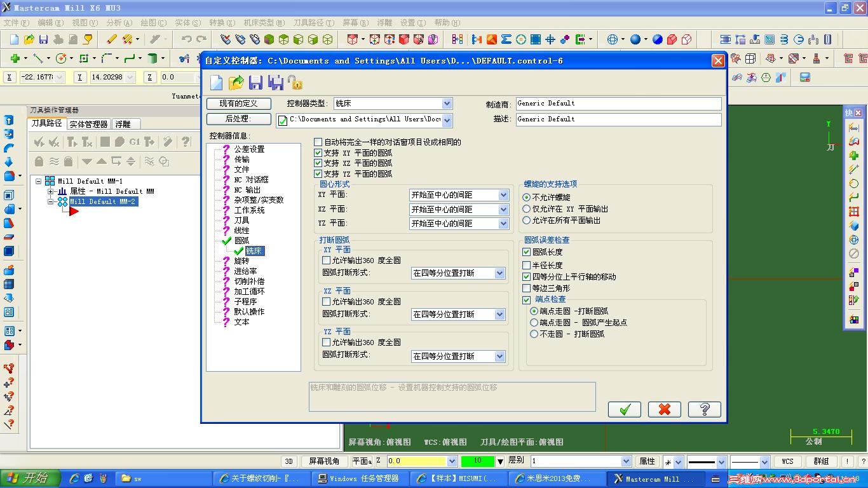The height and width of the screenshot is (488, 868).
Task: Click the new control definition icon in the dialog
Action: point(217,83)
